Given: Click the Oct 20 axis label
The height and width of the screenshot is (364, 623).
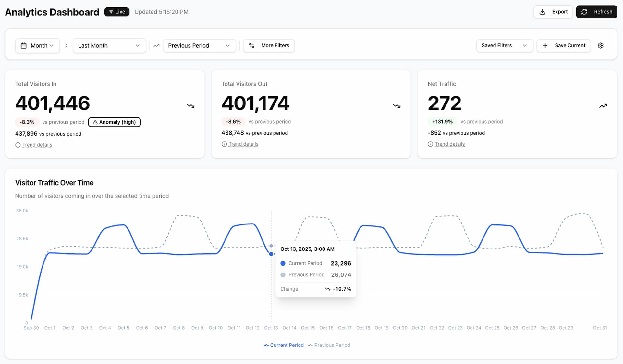Looking at the screenshot, I should tap(400, 328).
